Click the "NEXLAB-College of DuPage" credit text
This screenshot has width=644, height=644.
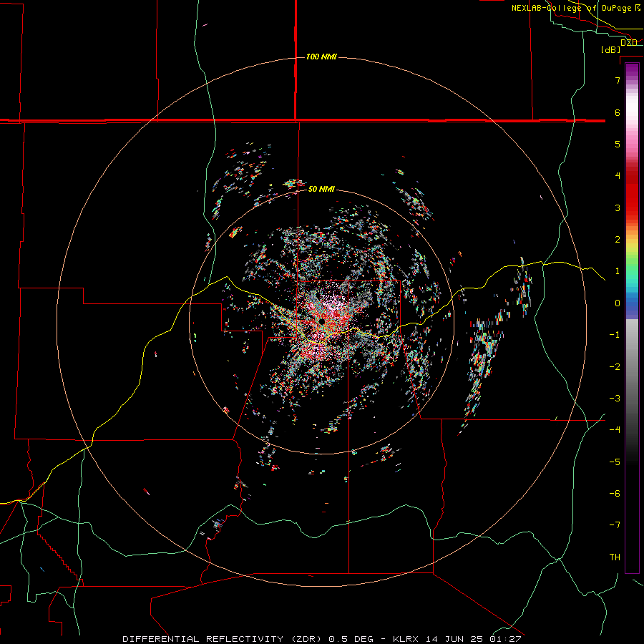[x=570, y=8]
